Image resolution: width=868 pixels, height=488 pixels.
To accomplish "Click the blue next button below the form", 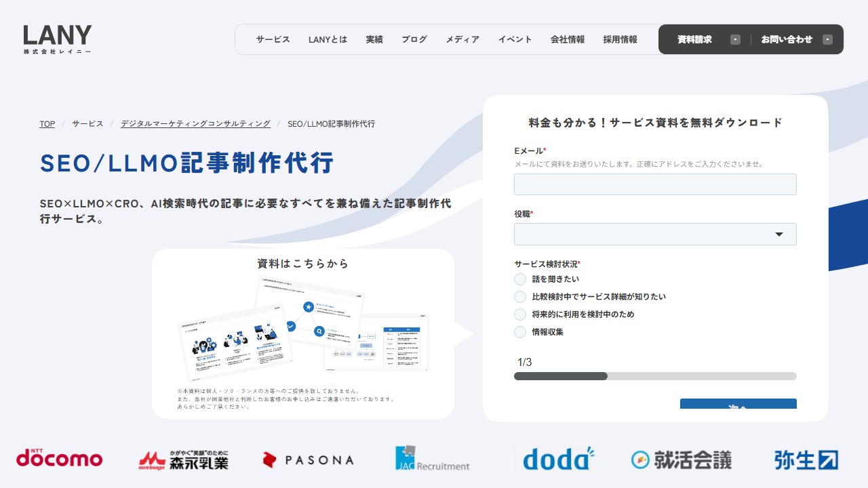I will (738, 404).
